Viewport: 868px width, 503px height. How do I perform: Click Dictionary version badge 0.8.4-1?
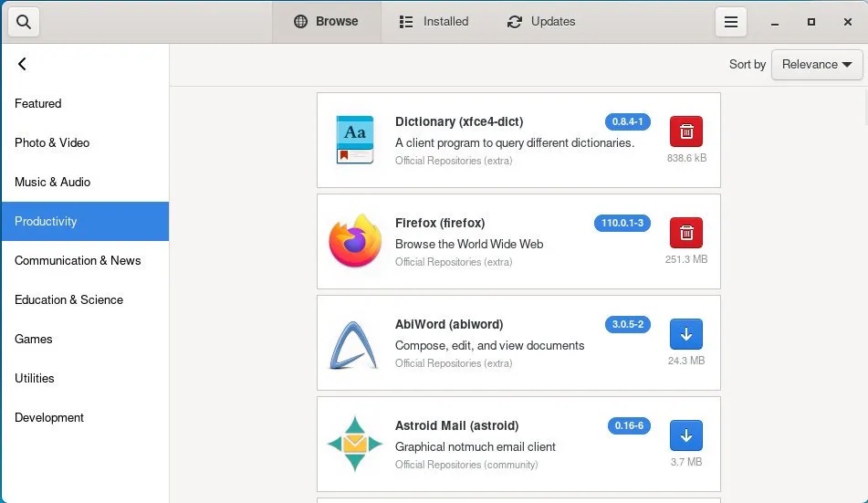pos(627,121)
